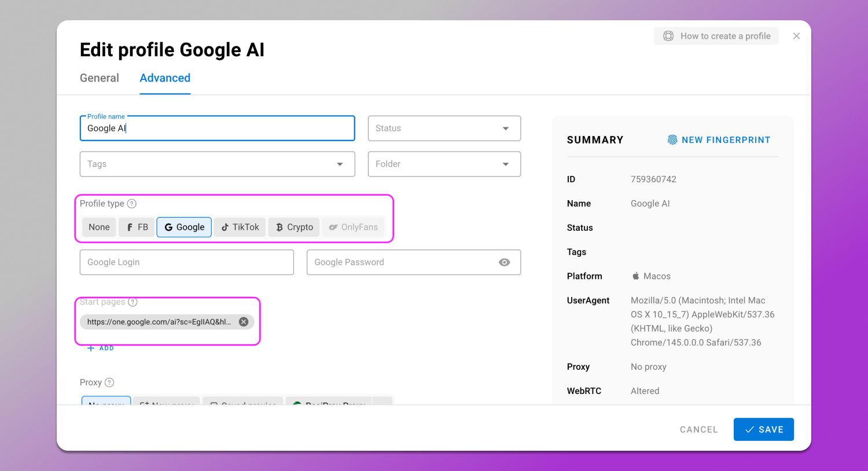Open the Folder dropdown
Screen dimensions: 868x471
[444, 164]
